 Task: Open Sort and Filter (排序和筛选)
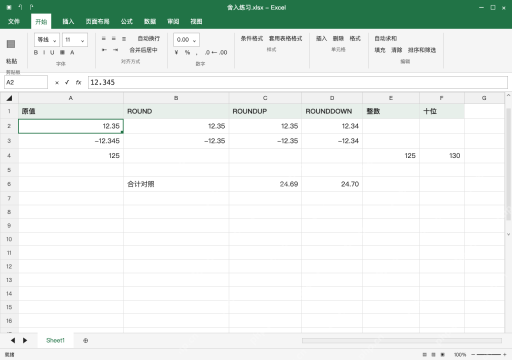point(422,50)
